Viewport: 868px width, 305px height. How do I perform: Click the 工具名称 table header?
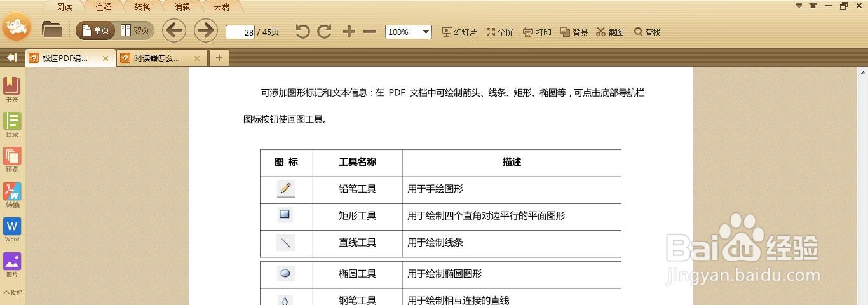click(x=358, y=163)
